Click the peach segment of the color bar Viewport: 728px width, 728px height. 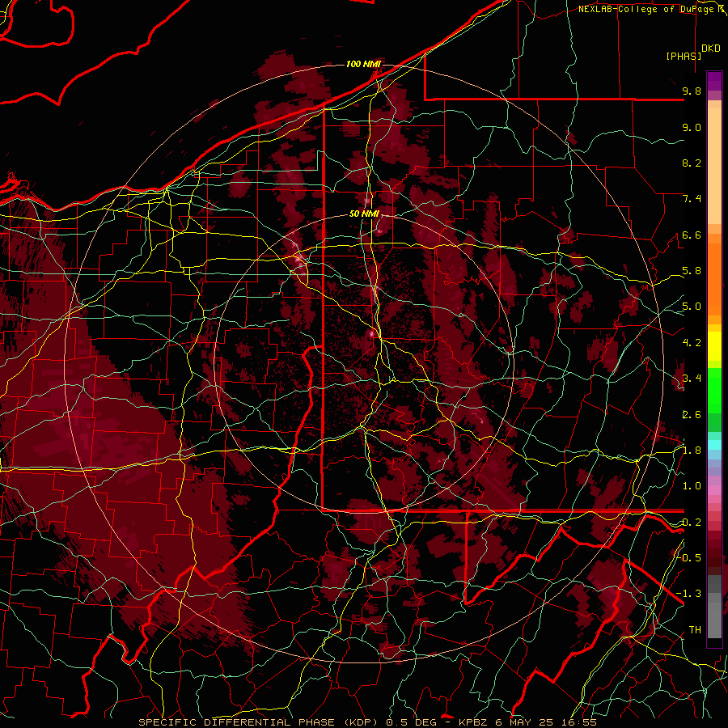714,166
